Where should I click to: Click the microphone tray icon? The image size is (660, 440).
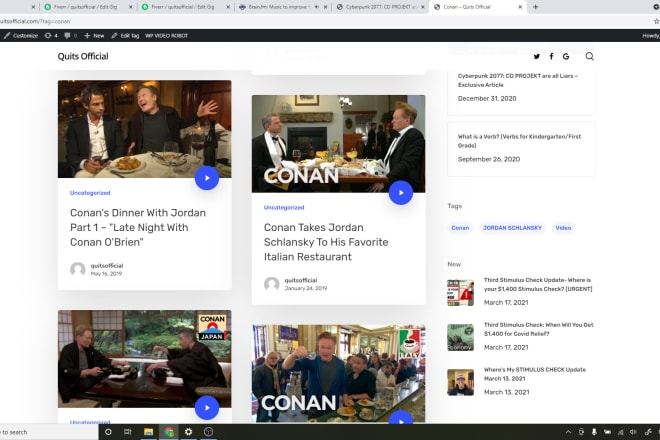pyautogui.click(x=594, y=432)
